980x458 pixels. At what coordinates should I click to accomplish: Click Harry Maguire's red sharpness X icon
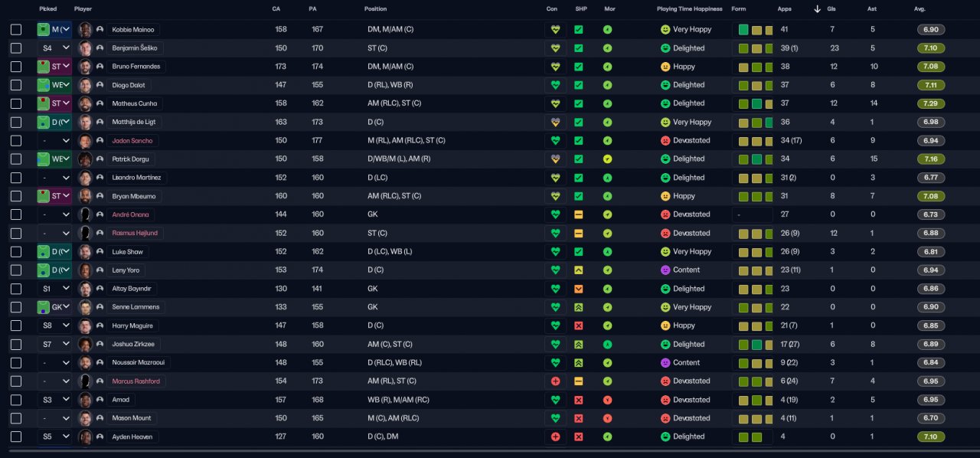point(579,326)
